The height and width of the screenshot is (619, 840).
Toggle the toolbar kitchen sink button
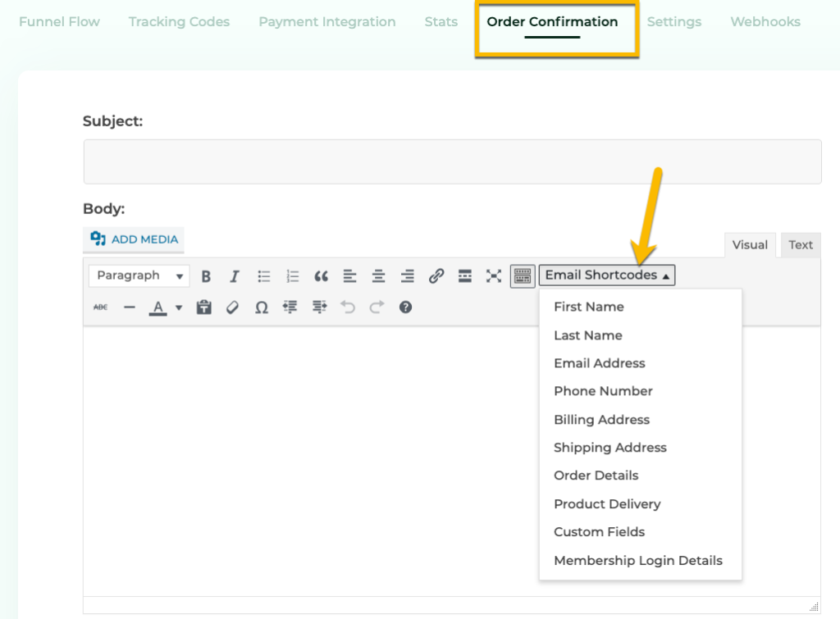point(523,276)
